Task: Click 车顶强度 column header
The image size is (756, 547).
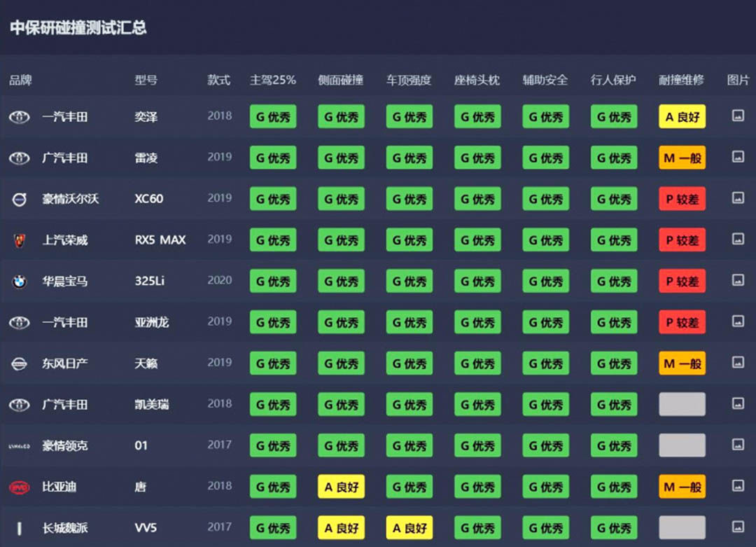Action: (x=409, y=80)
